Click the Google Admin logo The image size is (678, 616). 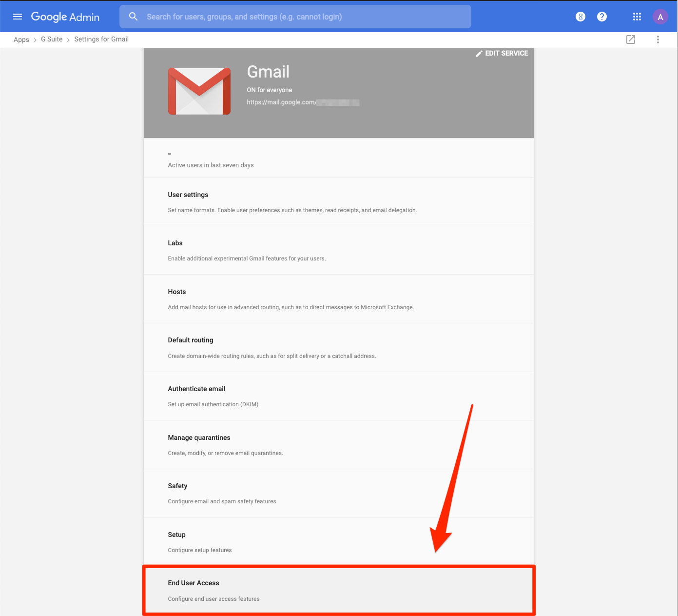[65, 17]
